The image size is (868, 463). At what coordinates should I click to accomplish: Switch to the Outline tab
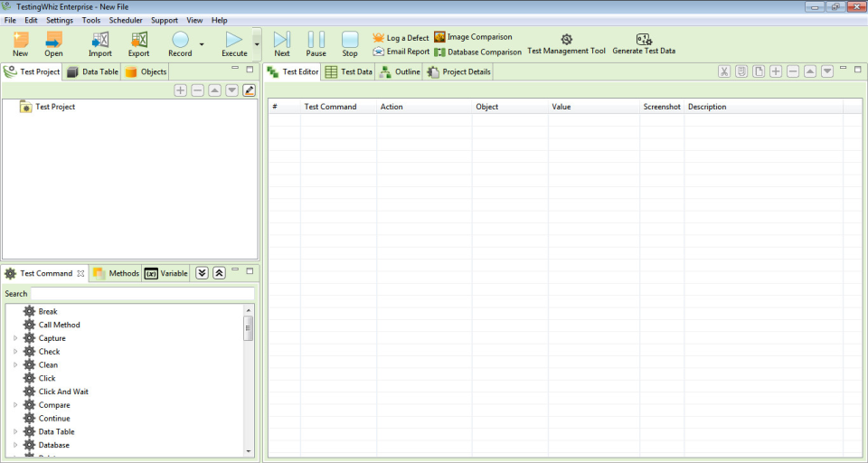399,72
